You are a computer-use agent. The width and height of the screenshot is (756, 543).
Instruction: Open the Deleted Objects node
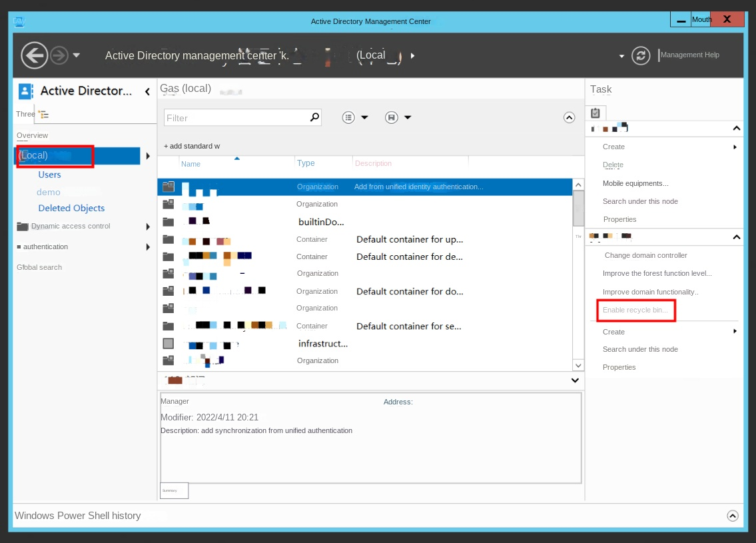click(x=71, y=209)
